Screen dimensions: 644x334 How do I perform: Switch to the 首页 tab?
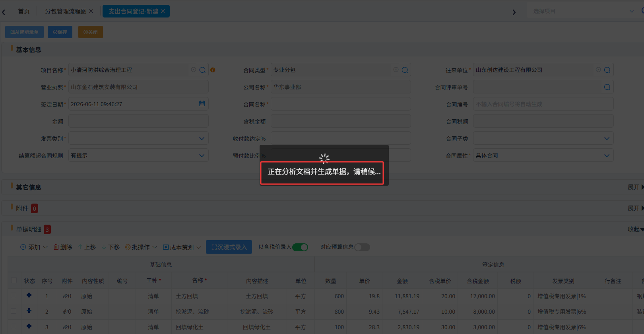pyautogui.click(x=24, y=11)
